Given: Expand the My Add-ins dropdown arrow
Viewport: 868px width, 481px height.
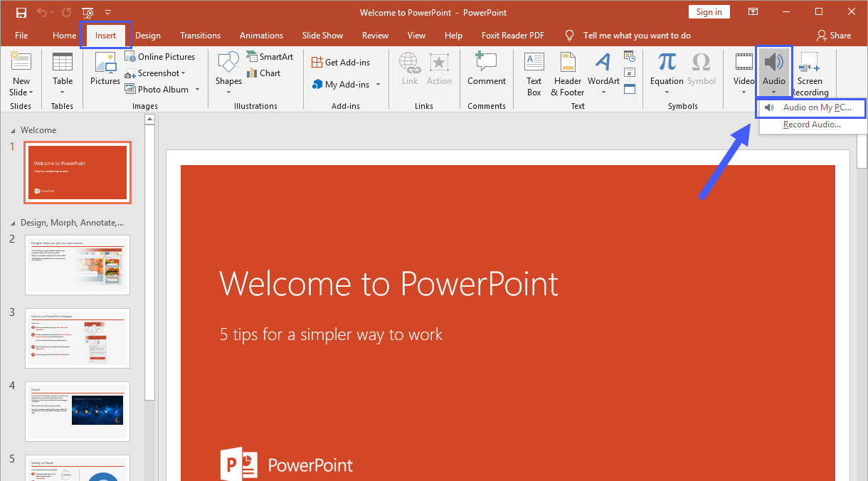Looking at the screenshot, I should point(378,85).
